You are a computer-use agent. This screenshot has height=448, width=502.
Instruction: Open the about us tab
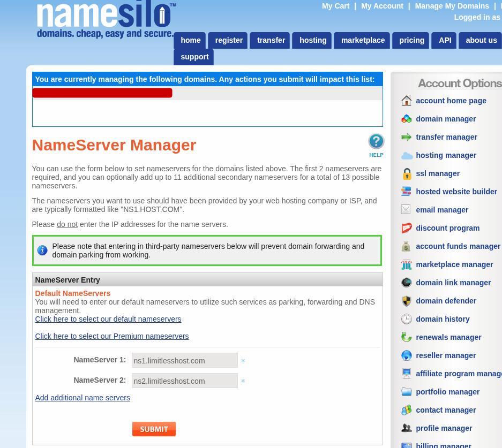[x=481, y=40]
